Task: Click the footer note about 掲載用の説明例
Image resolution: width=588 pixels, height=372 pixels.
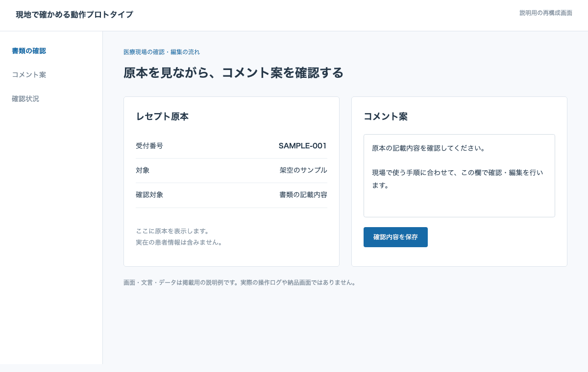Action: [x=240, y=282]
